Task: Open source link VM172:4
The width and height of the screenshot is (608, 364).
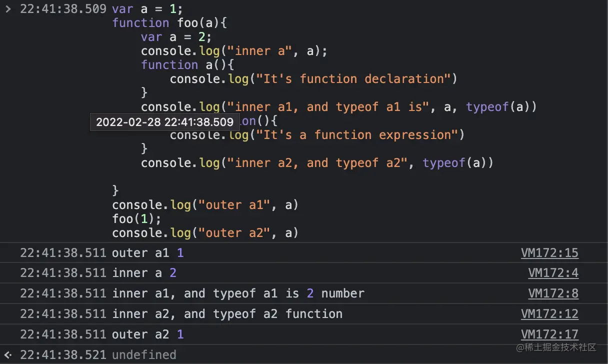Action: (x=553, y=273)
